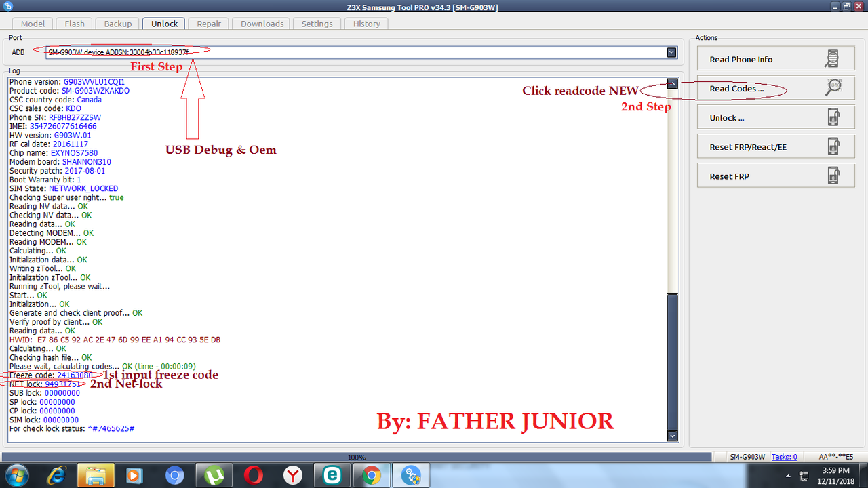The width and height of the screenshot is (868, 488).
Task: Click the 'Verify proof by client... OK' line
Action: point(56,322)
